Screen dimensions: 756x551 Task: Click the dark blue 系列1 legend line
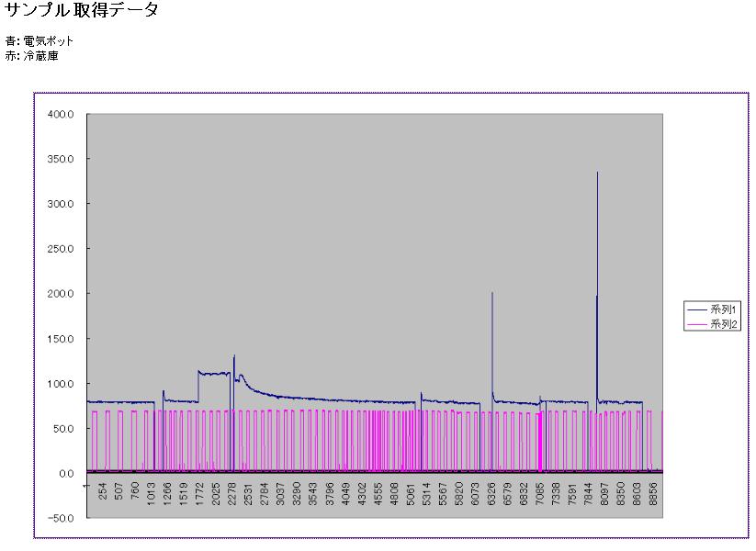(x=697, y=310)
